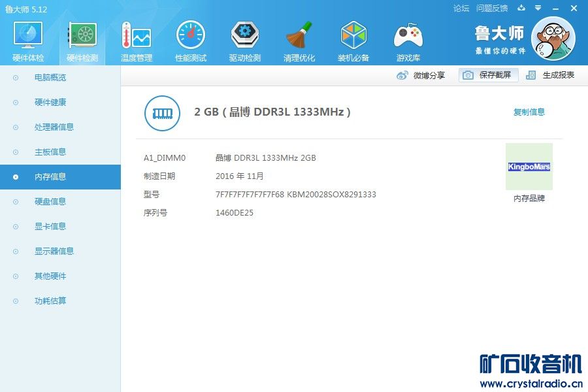Click the download icon in title bar
588x392 pixels.
(x=521, y=8)
